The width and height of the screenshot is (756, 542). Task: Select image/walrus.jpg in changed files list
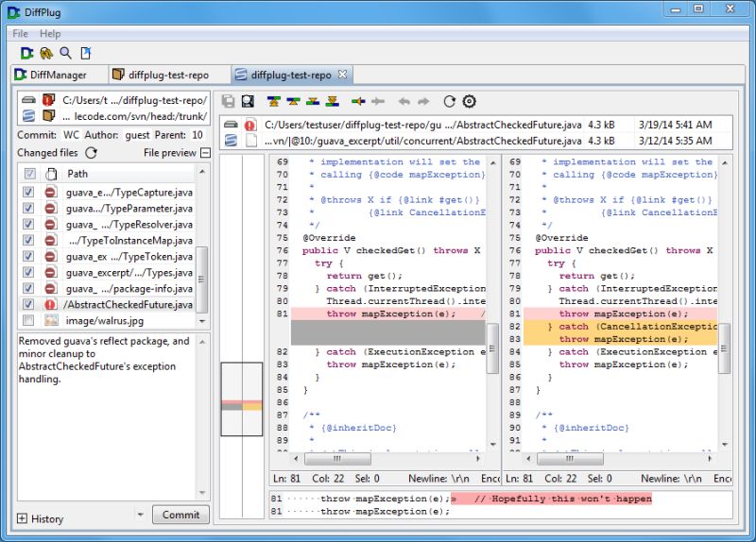[x=105, y=320]
